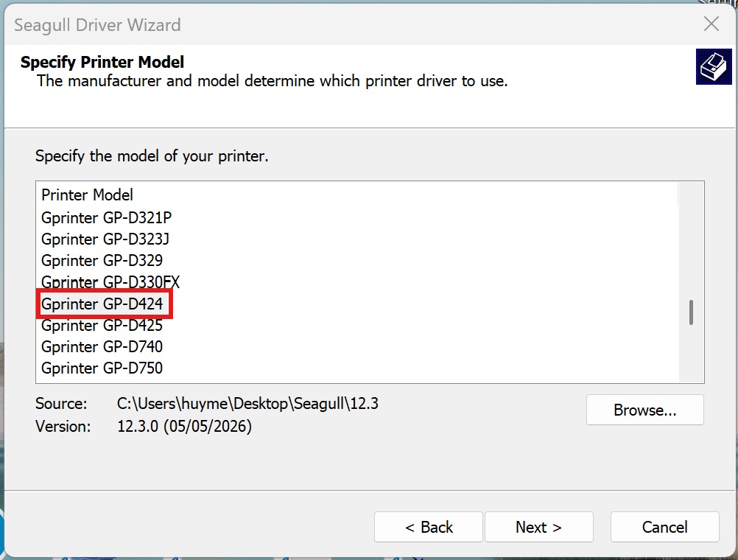This screenshot has width=738, height=560.
Task: Open the Browse... file dialog
Action: (644, 410)
